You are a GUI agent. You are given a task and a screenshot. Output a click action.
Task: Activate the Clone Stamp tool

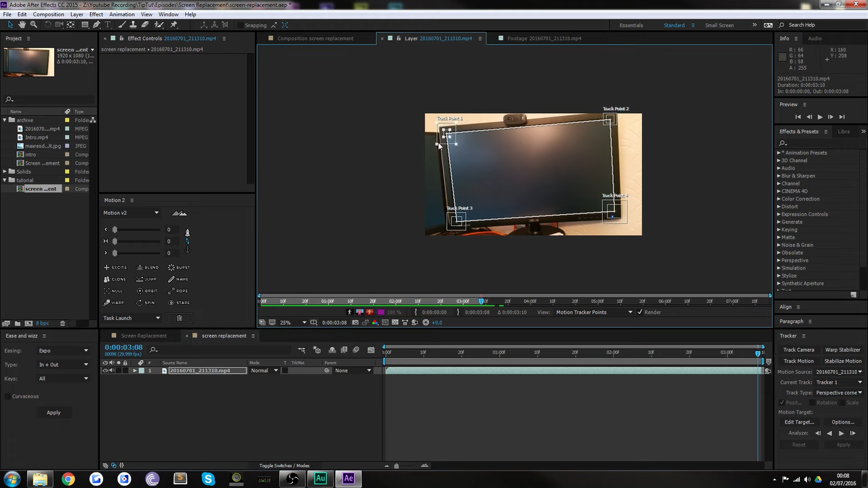click(x=133, y=24)
